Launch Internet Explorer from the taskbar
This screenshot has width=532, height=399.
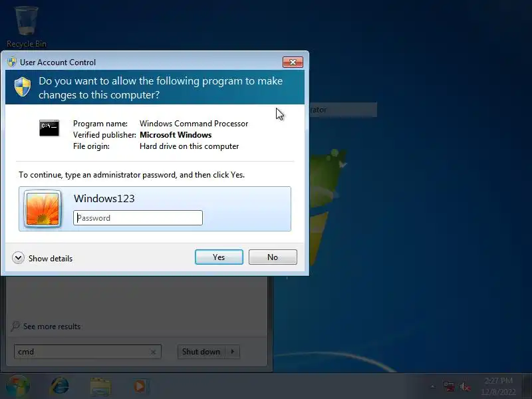coord(60,386)
